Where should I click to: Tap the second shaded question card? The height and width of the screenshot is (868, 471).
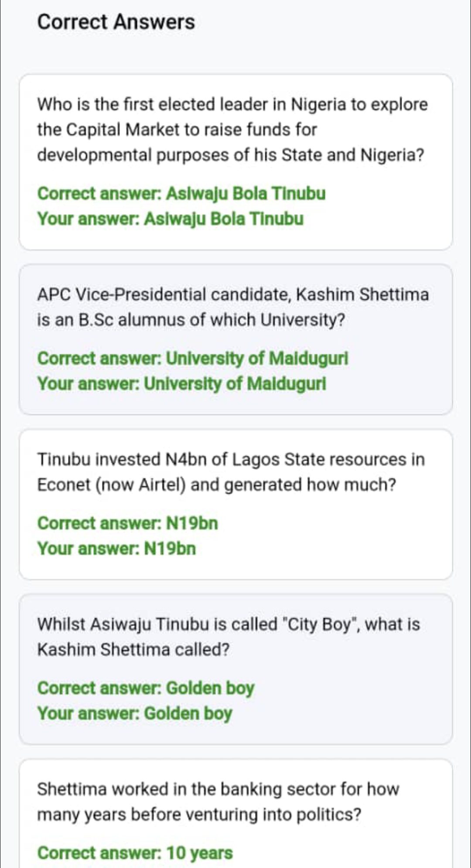236,339
